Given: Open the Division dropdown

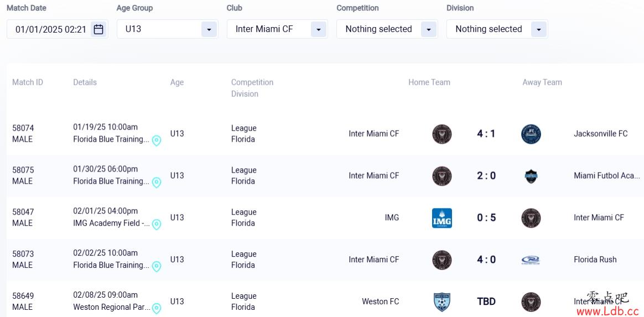Looking at the screenshot, I should (497, 29).
